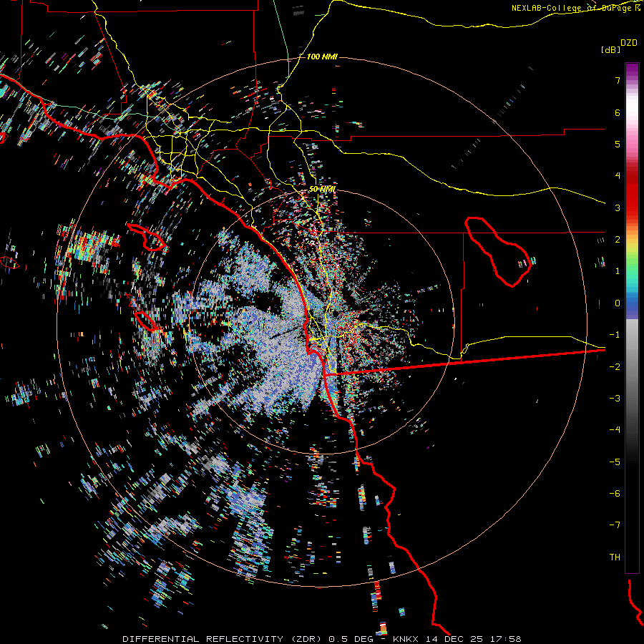The image size is (644, 644).
Task: Click the "TH" threshold label on scale
Action: [x=615, y=557]
